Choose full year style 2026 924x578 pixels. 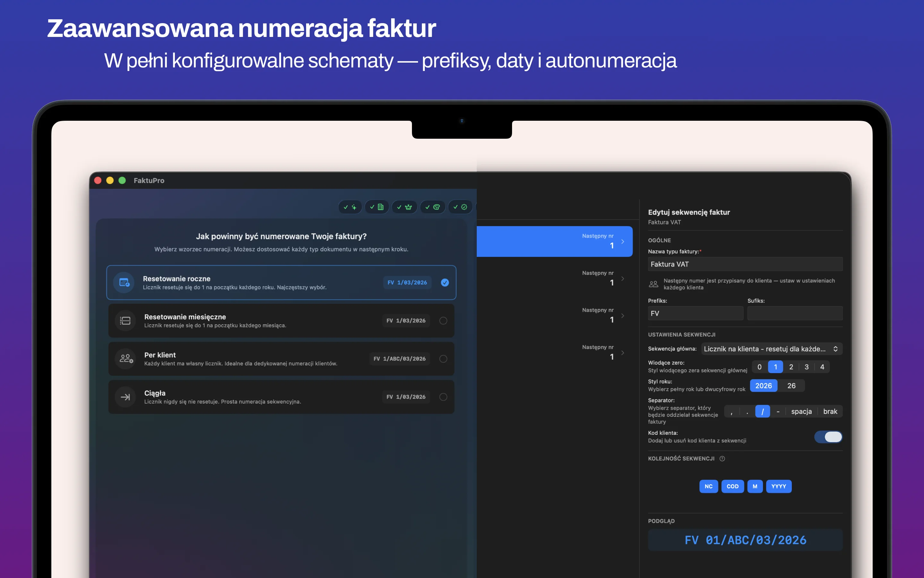764,386
